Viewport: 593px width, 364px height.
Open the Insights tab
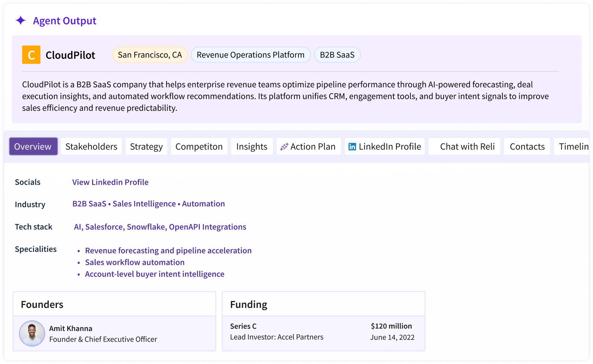[252, 147]
